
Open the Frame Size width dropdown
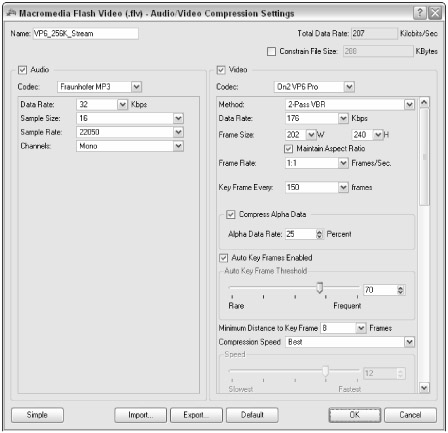(x=311, y=135)
